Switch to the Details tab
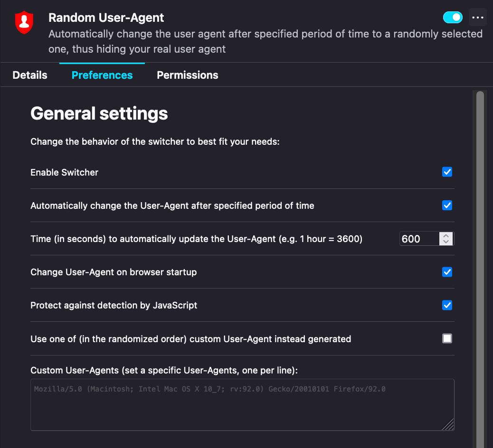493x448 pixels. [30, 75]
